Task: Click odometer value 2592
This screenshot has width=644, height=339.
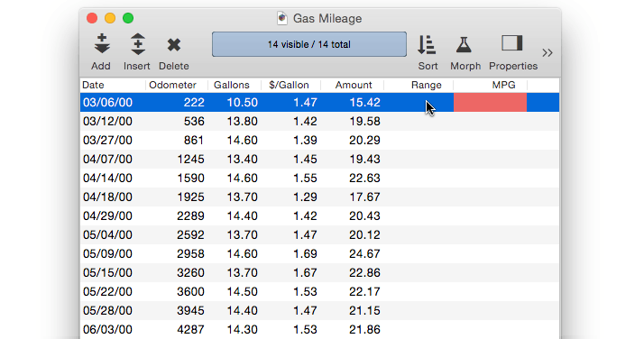Action: pyautogui.click(x=190, y=234)
